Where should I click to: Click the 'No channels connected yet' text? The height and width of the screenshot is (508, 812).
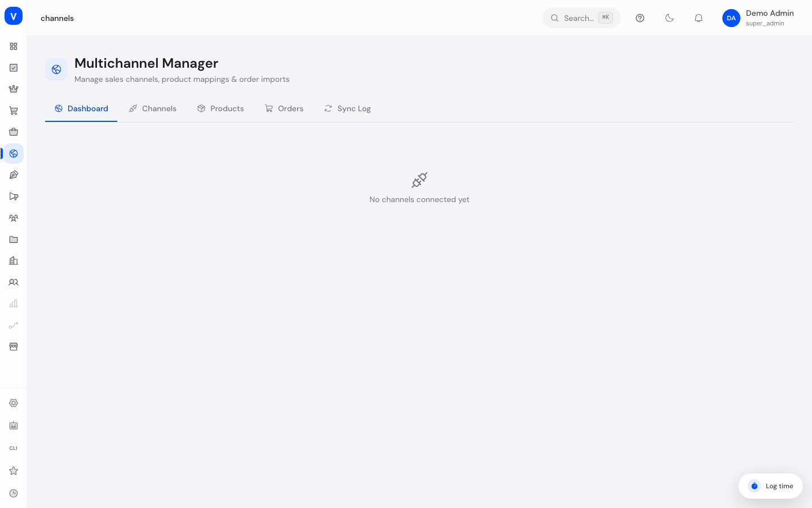[420, 199]
